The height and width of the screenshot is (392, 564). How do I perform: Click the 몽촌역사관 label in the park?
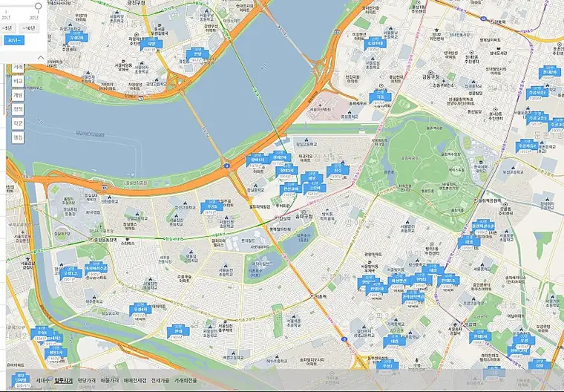(434, 128)
